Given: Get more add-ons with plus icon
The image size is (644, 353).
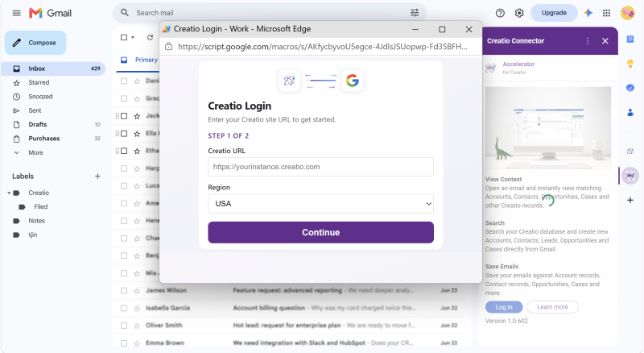Looking at the screenshot, I should (x=630, y=200).
